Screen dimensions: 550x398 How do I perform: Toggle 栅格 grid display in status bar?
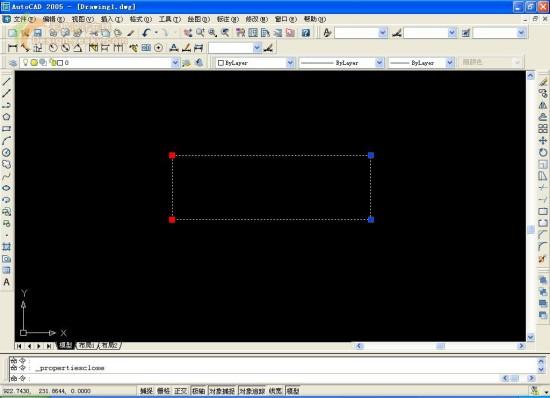(163, 391)
